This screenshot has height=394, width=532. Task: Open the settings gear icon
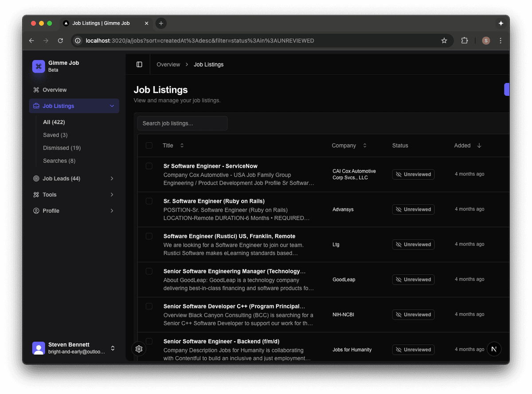click(139, 349)
